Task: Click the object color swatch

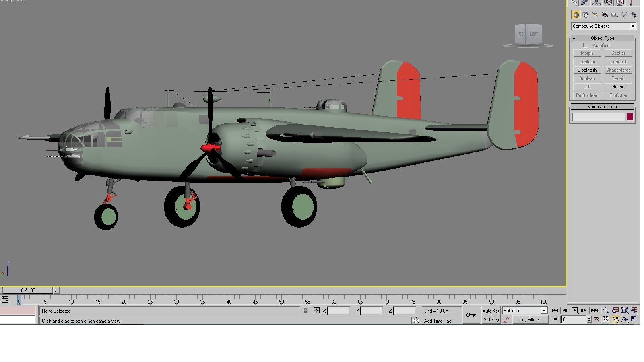Action: click(630, 117)
